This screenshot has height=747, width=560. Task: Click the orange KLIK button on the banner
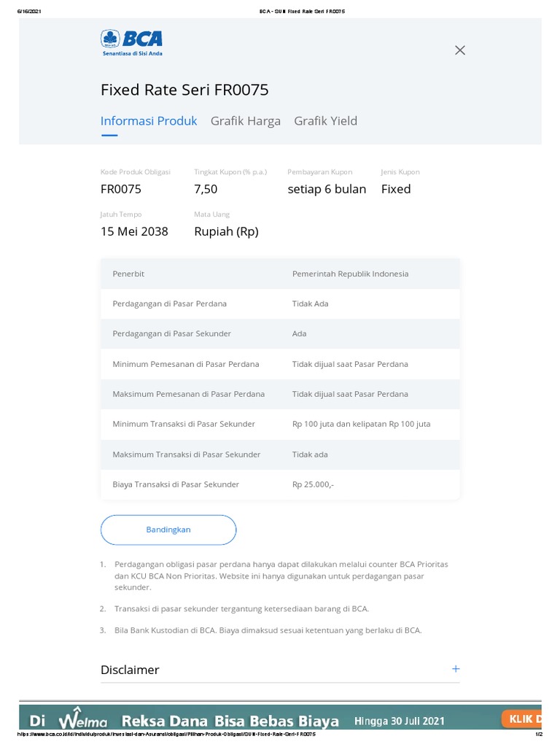[x=524, y=719]
